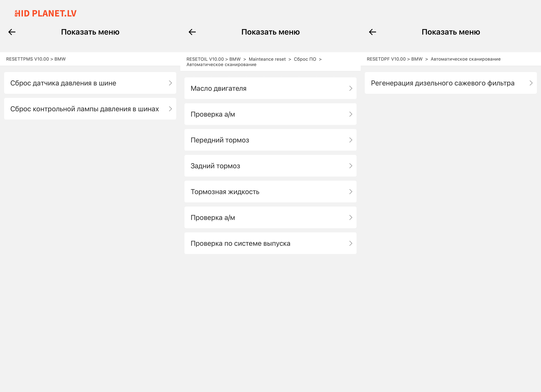Viewport: 541px width, 392px height.
Task: Open Регенерация дизельного сажевого фильтра
Action: [x=450, y=83]
